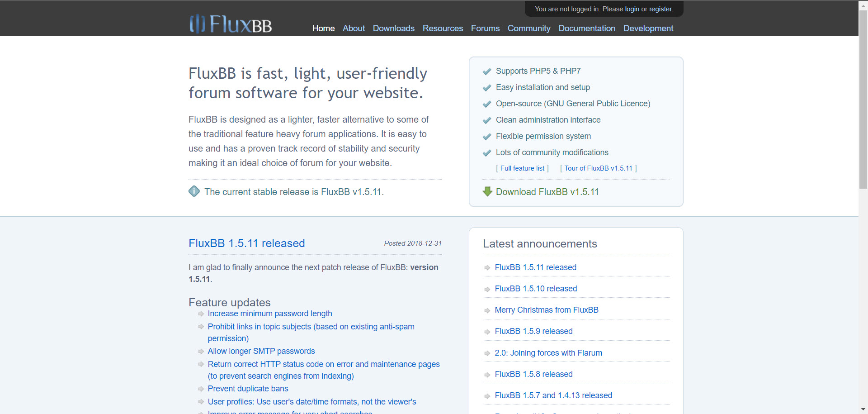868x414 pixels.
Task: Click the blue info diamond icon
Action: pos(194,191)
